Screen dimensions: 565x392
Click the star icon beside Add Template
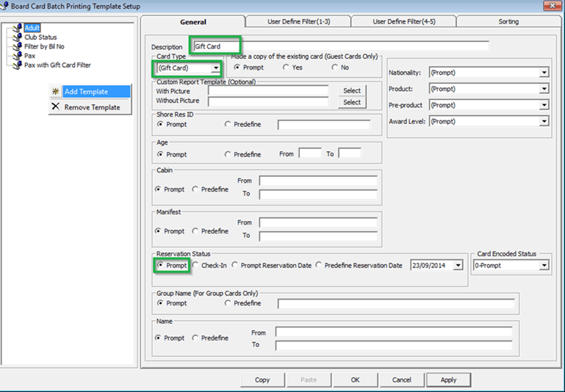pyautogui.click(x=56, y=92)
